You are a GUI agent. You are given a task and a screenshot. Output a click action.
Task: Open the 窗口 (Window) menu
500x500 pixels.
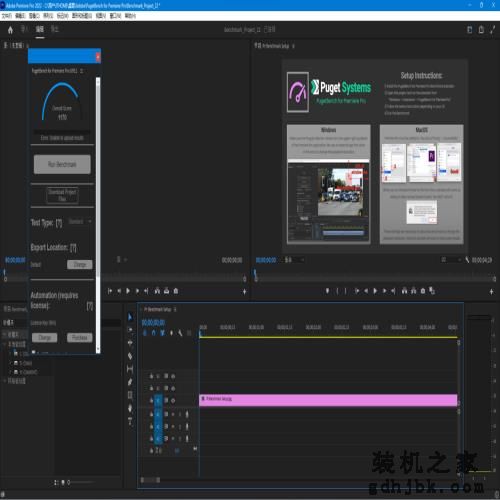[x=115, y=16]
